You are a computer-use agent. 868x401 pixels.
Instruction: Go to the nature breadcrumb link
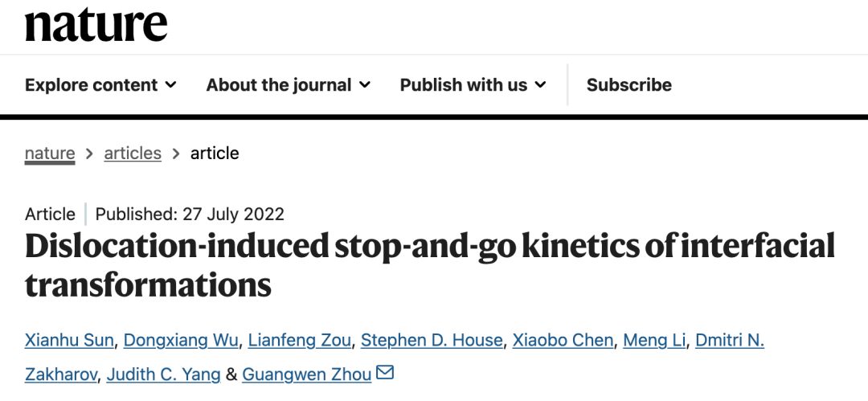point(50,153)
